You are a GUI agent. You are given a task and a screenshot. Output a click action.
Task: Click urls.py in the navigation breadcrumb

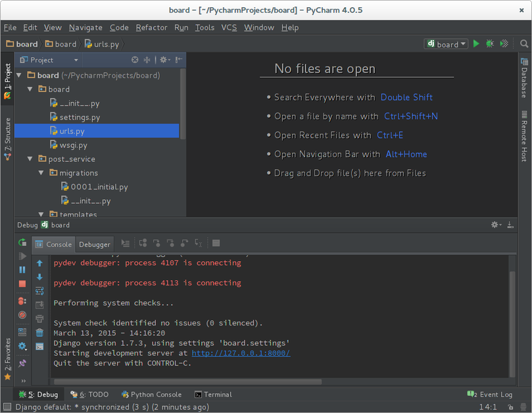(x=102, y=44)
